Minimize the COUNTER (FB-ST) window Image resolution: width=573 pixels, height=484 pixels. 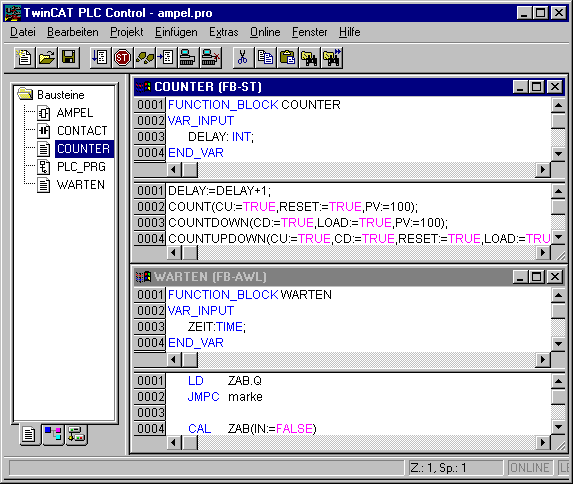(x=520, y=87)
